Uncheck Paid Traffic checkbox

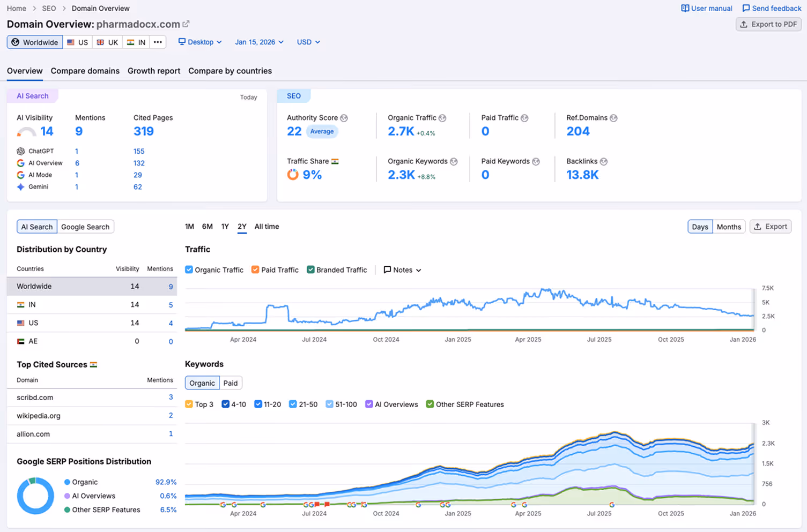coord(255,269)
